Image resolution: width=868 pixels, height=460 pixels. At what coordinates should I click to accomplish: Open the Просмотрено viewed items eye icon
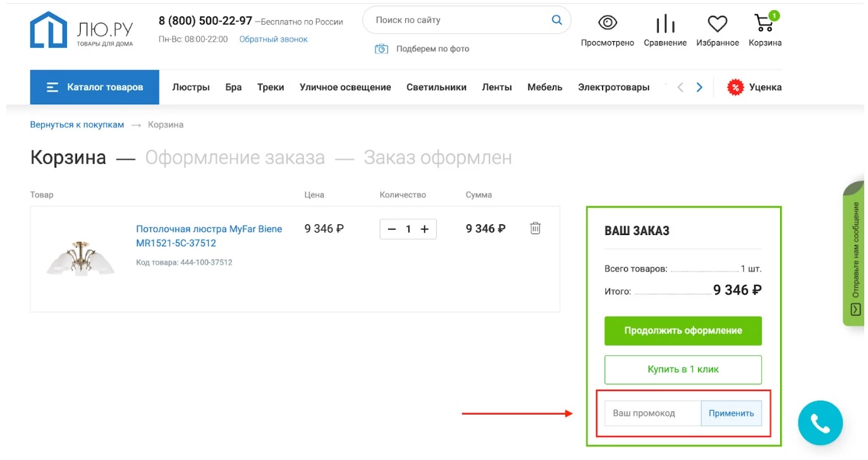pyautogui.click(x=606, y=21)
